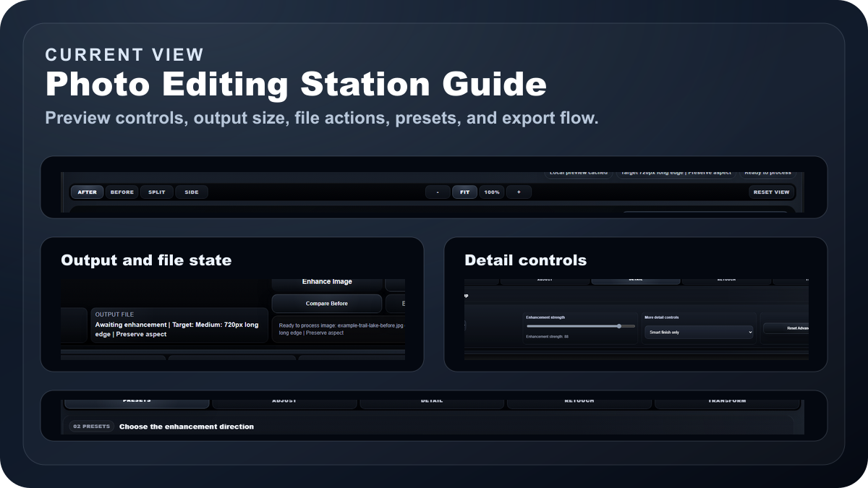Click the "More detail controls" label
The height and width of the screenshot is (488, 868).
click(x=662, y=317)
